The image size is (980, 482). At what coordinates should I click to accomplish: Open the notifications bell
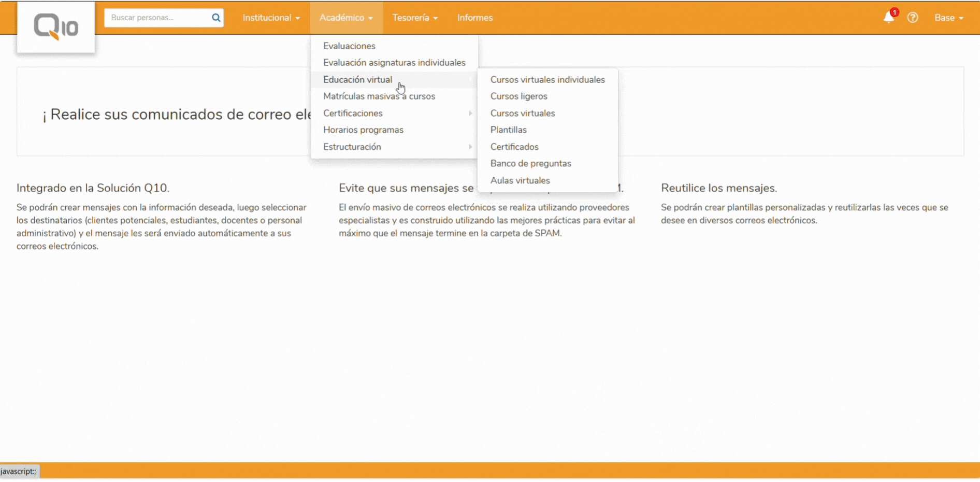click(888, 18)
